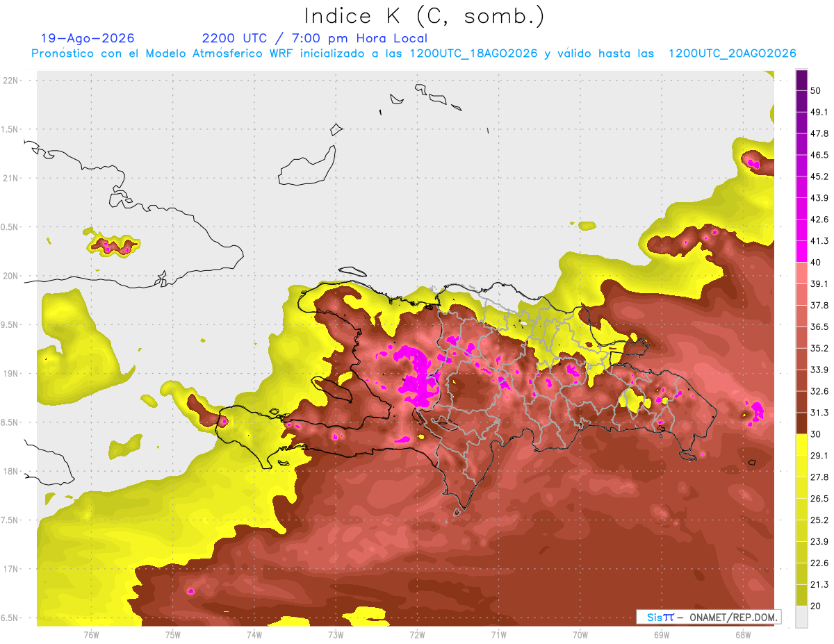Click the legend value "50"
Image resolution: width=834 pixels, height=644 pixels.
(x=816, y=90)
